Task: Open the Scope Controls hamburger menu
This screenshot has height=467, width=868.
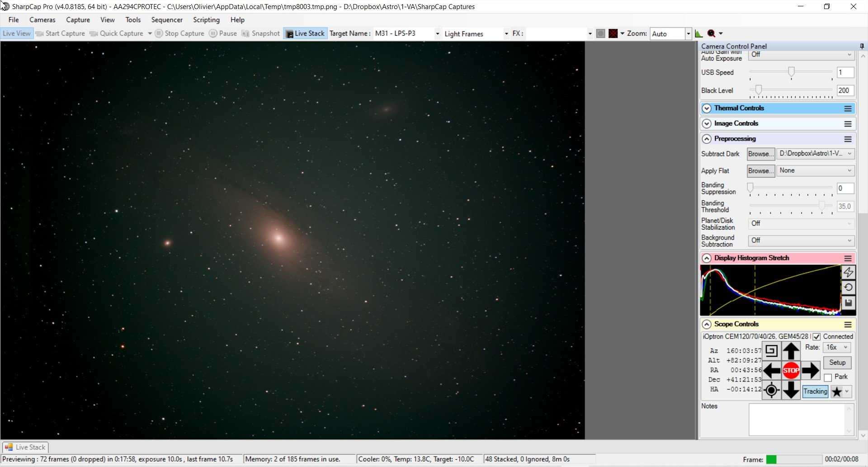Action: click(x=848, y=325)
